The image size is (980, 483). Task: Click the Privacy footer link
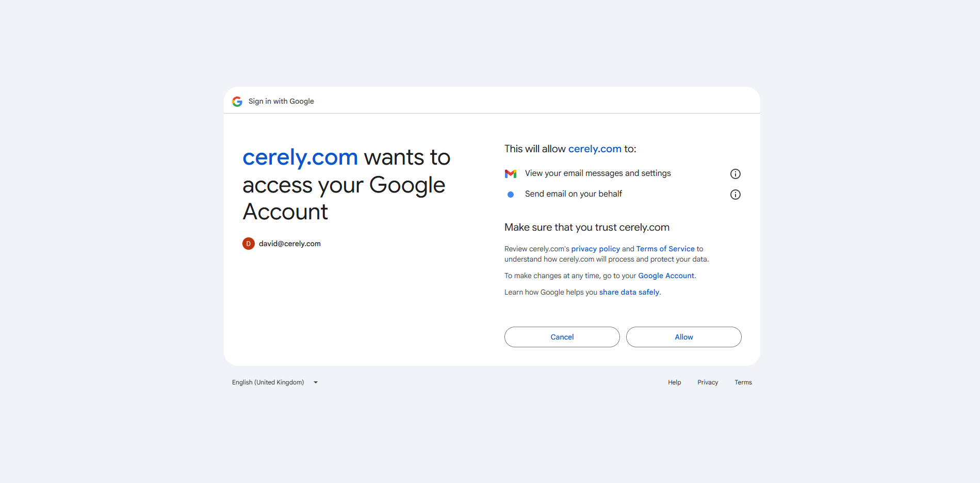tap(708, 382)
